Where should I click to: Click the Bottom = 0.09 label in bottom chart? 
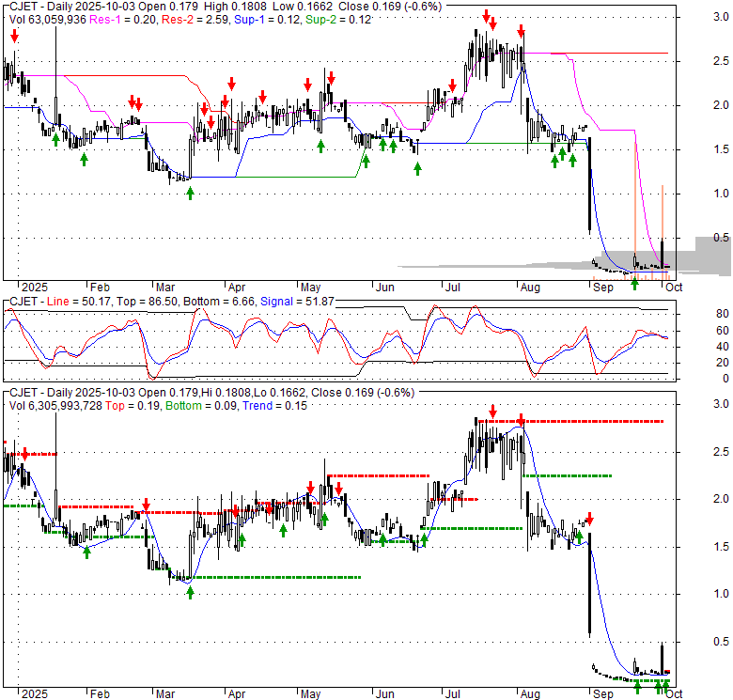click(201, 406)
